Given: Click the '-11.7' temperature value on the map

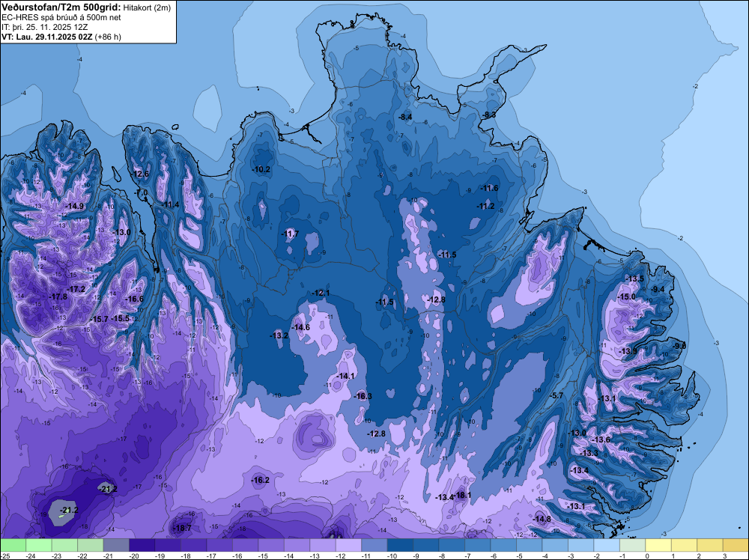Looking at the screenshot, I should pyautogui.click(x=289, y=234).
